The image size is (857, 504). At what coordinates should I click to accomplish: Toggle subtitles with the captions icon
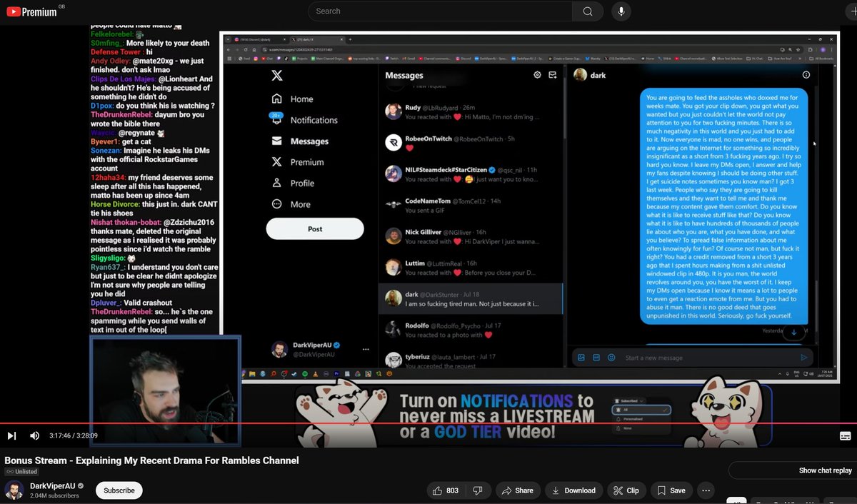click(x=845, y=435)
